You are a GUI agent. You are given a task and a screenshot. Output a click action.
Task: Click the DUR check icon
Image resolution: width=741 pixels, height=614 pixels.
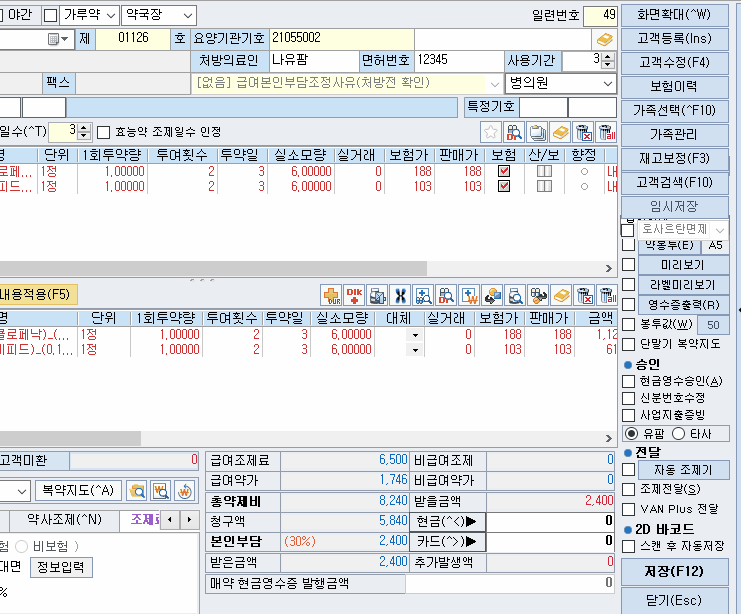[x=331, y=295]
